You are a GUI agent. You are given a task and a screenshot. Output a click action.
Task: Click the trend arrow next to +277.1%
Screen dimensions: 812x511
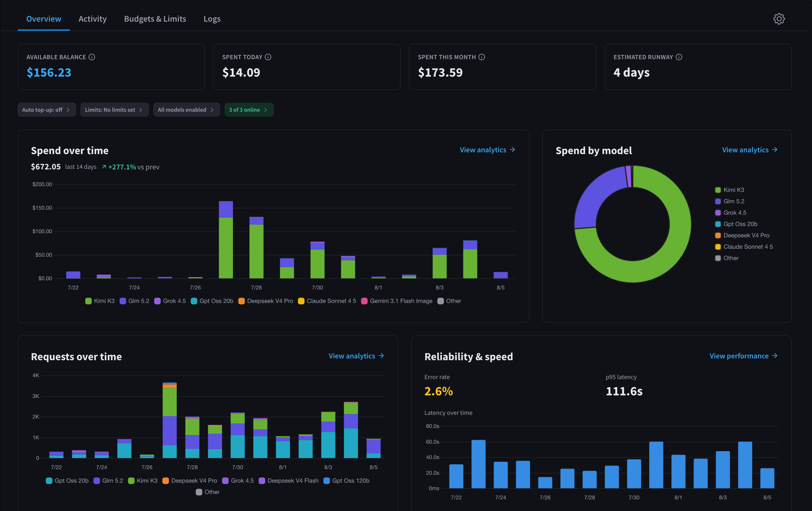click(x=104, y=167)
